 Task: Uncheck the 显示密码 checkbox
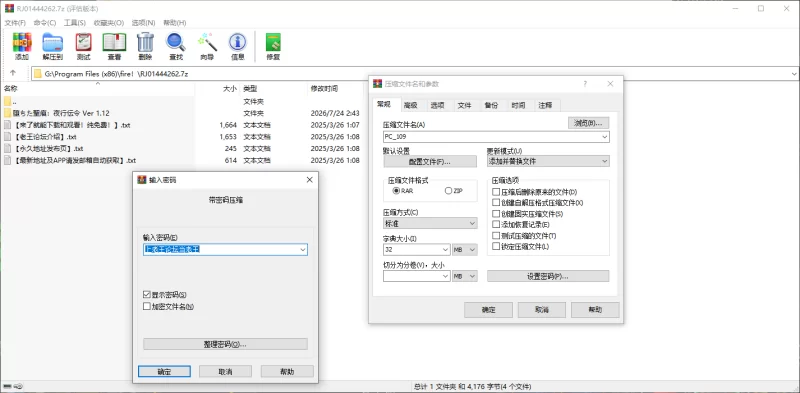(147, 294)
